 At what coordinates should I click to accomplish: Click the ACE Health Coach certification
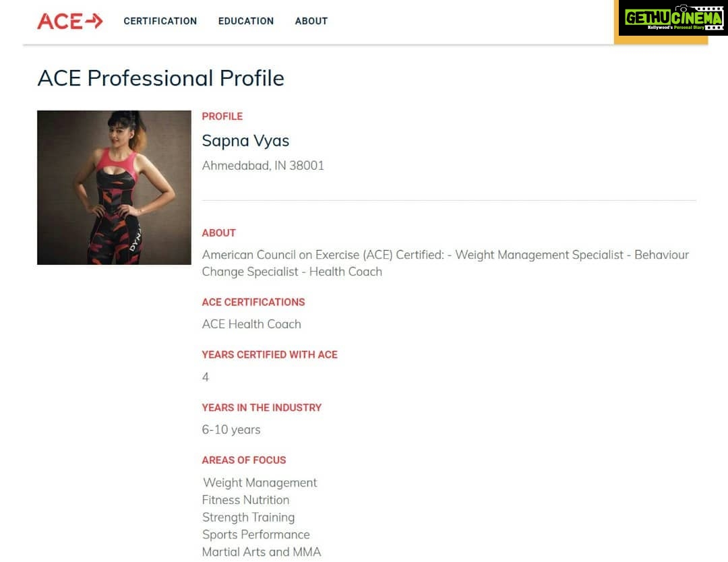point(251,324)
